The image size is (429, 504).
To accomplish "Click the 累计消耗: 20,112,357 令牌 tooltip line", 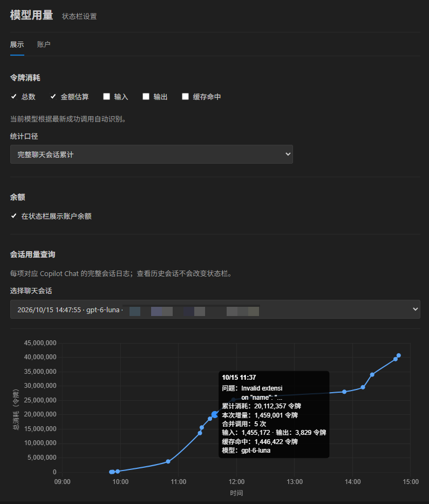I will coord(261,406).
